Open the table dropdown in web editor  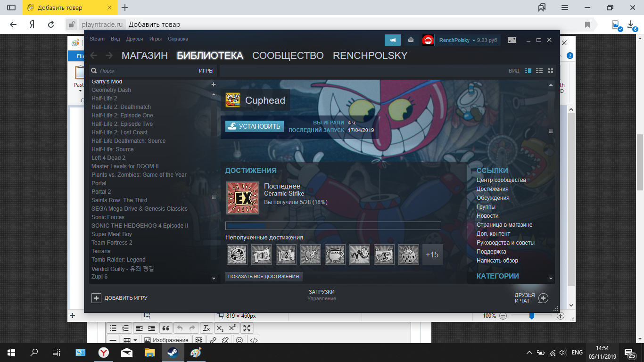click(130, 340)
